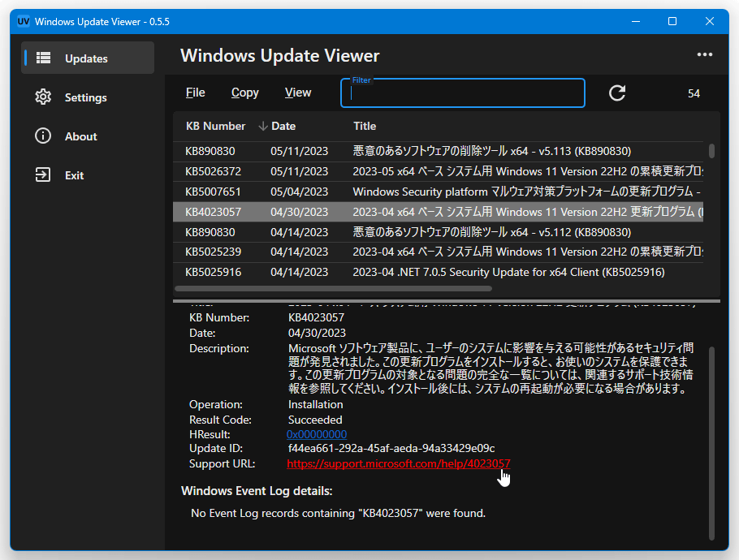
Task: Sort by the Date column header
Action: click(x=283, y=127)
